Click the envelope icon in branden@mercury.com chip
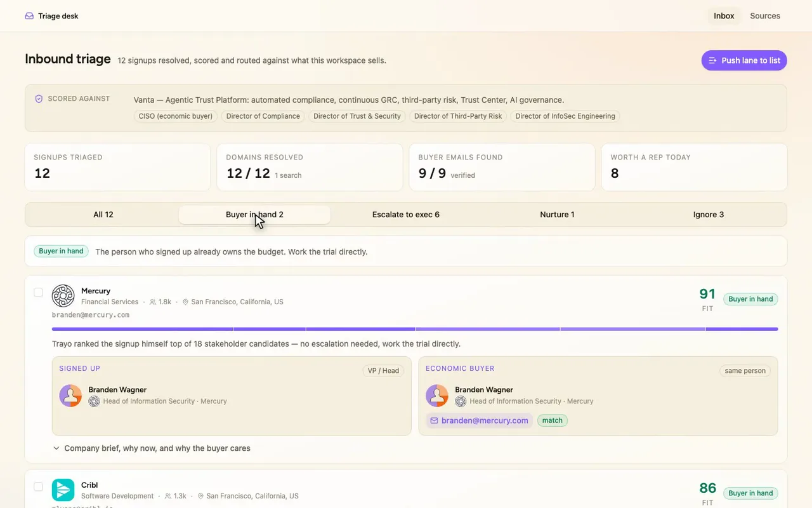This screenshot has width=812, height=508. (x=435, y=420)
